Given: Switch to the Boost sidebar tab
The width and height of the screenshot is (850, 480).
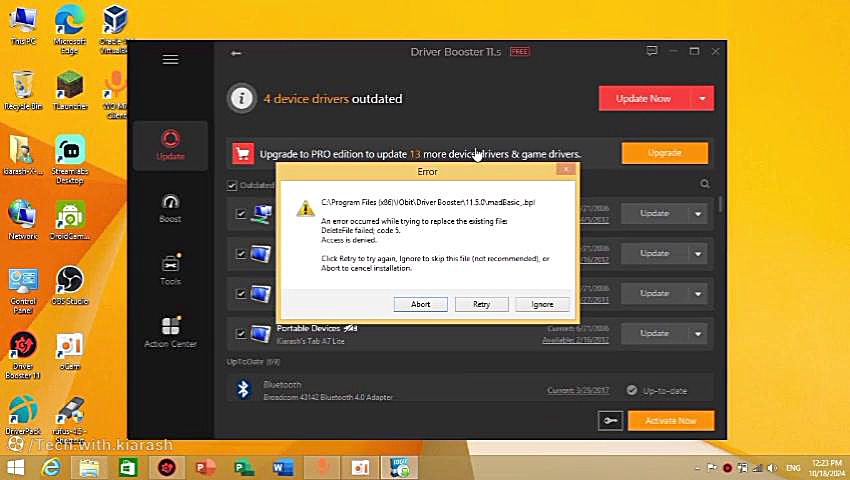Looking at the screenshot, I should [x=170, y=208].
